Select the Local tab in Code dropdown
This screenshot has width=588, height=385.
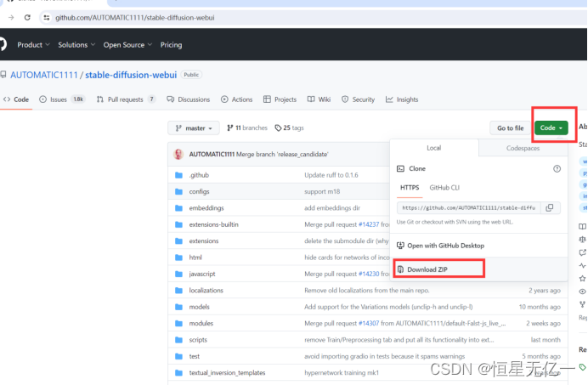[x=434, y=148]
